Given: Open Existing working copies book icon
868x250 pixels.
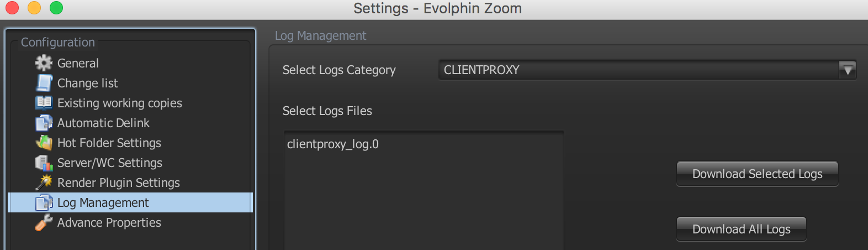Looking at the screenshot, I should pos(44,103).
